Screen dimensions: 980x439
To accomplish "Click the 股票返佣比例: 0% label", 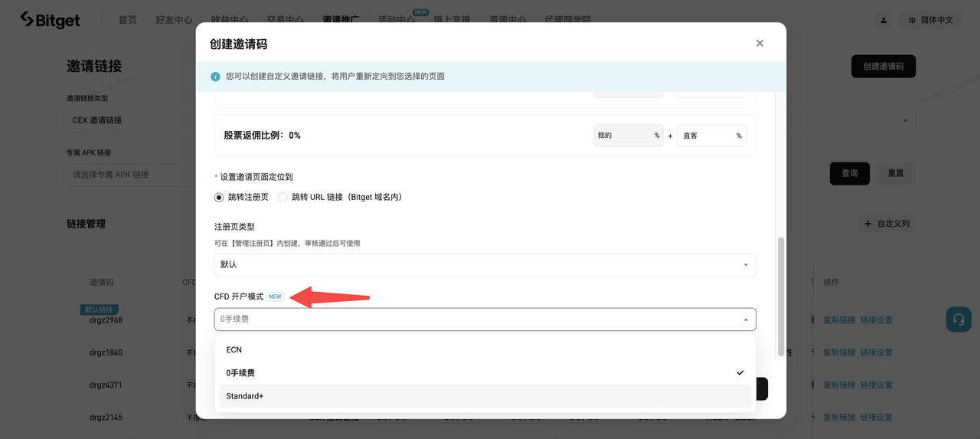I will click(x=262, y=136).
